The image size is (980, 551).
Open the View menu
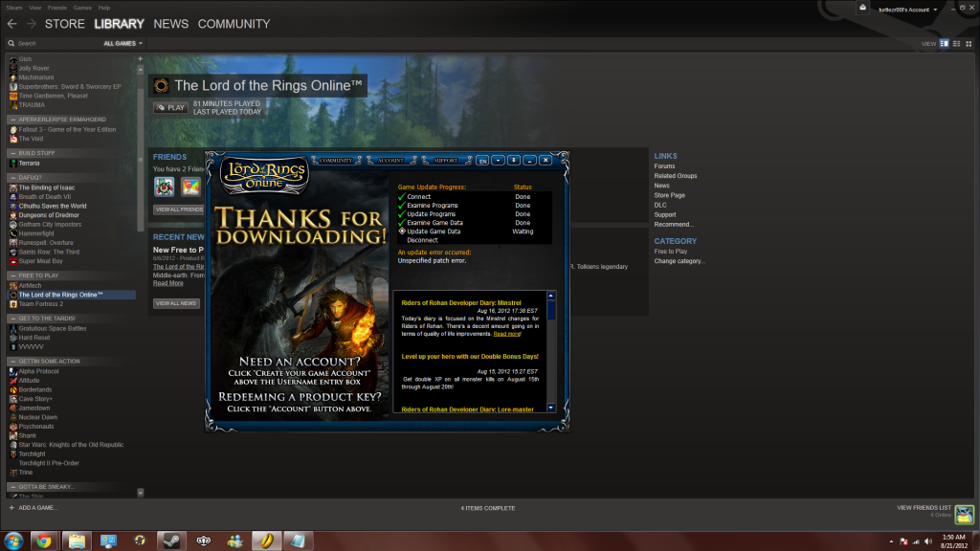35,8
